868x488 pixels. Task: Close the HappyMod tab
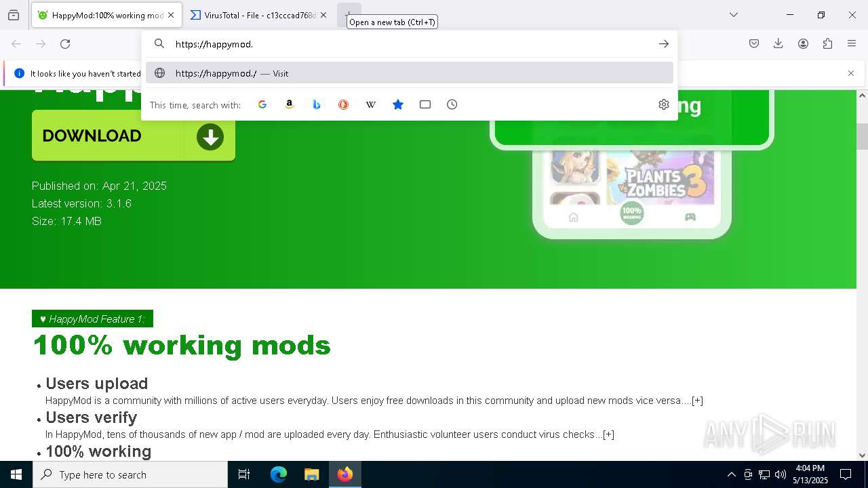click(x=171, y=15)
